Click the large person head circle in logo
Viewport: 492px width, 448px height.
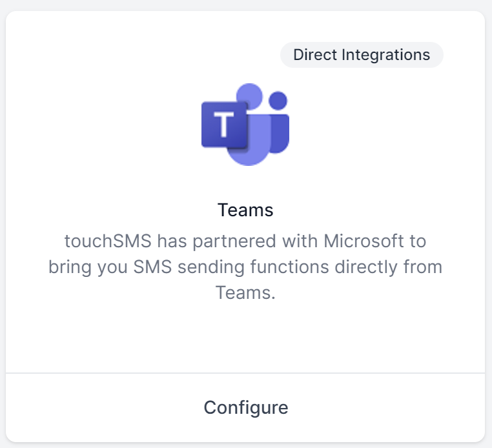tap(250, 96)
